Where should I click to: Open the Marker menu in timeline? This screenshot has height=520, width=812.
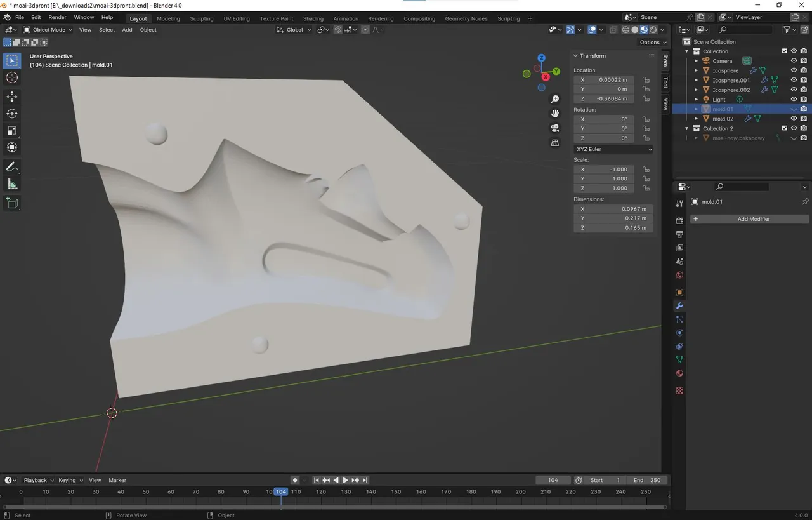coord(117,480)
